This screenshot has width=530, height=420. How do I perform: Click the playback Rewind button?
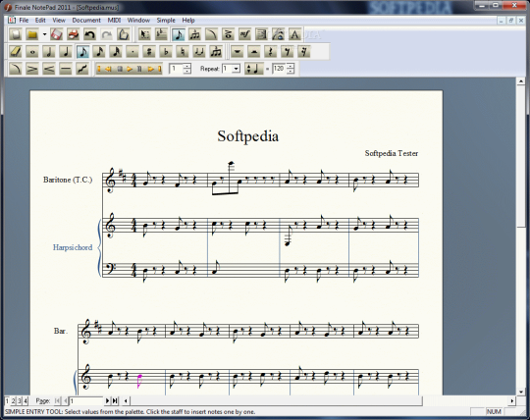108,69
